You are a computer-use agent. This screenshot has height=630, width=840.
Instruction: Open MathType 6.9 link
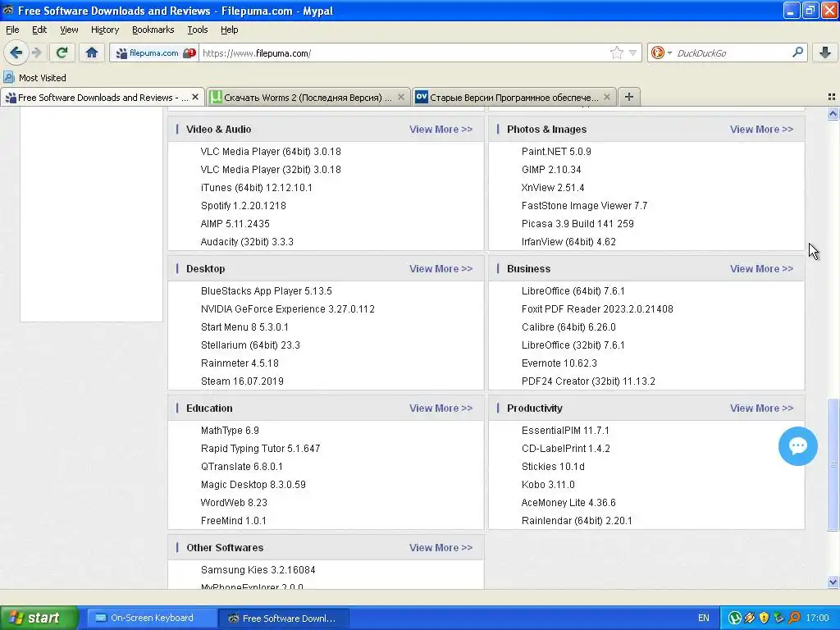pyautogui.click(x=230, y=430)
